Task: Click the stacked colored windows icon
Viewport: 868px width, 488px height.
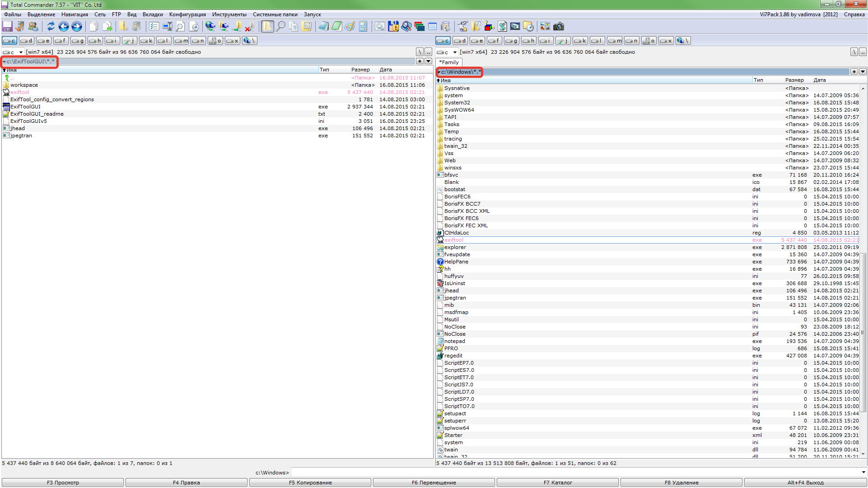Action: 419,26
